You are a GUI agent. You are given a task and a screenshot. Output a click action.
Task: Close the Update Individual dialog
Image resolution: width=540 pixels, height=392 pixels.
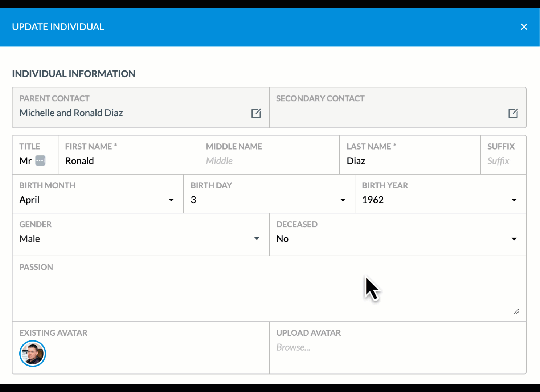[524, 26]
